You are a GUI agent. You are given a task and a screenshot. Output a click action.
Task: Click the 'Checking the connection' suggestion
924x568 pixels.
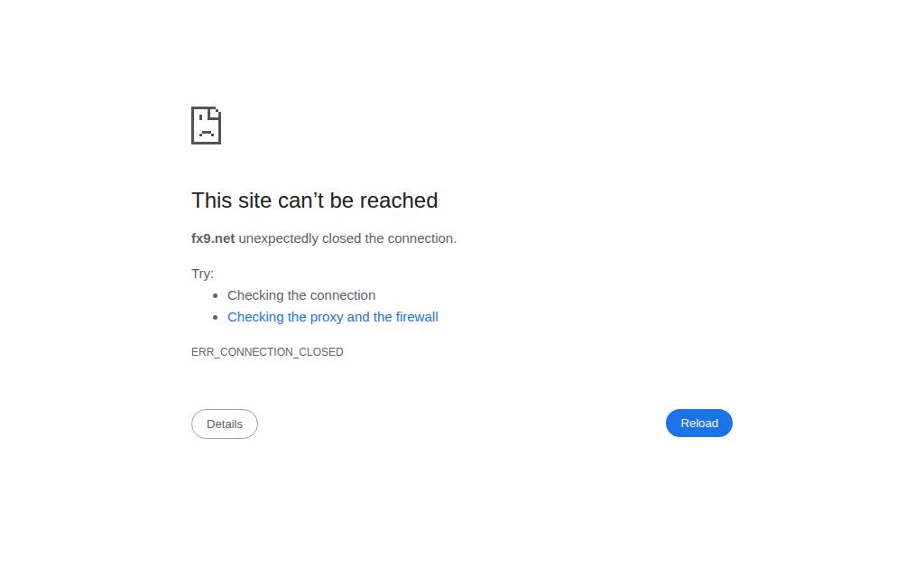[x=301, y=295]
